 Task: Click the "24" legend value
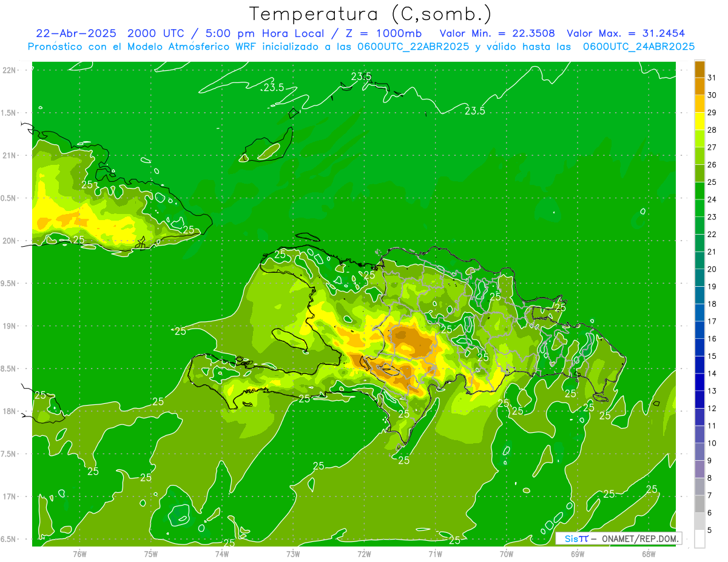pyautogui.click(x=712, y=199)
